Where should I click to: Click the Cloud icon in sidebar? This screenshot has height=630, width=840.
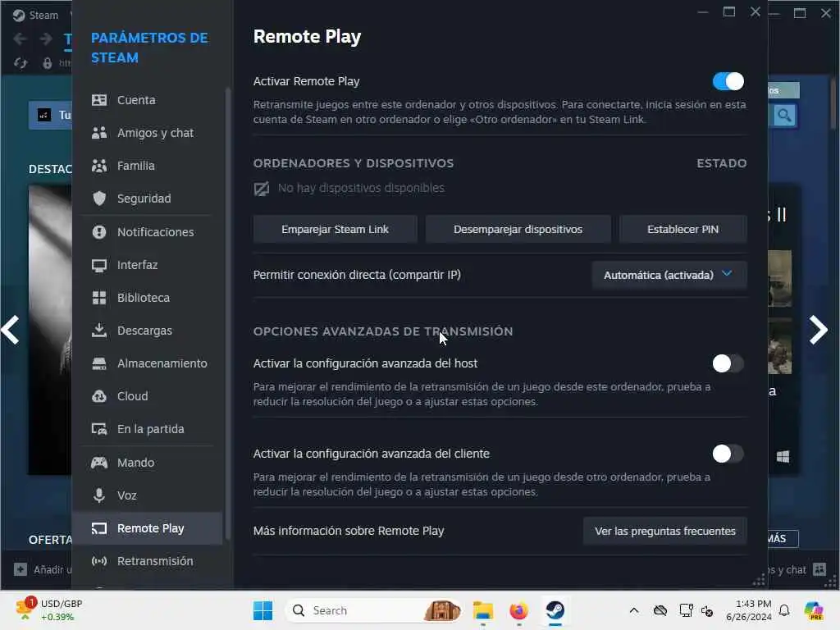[99, 396]
